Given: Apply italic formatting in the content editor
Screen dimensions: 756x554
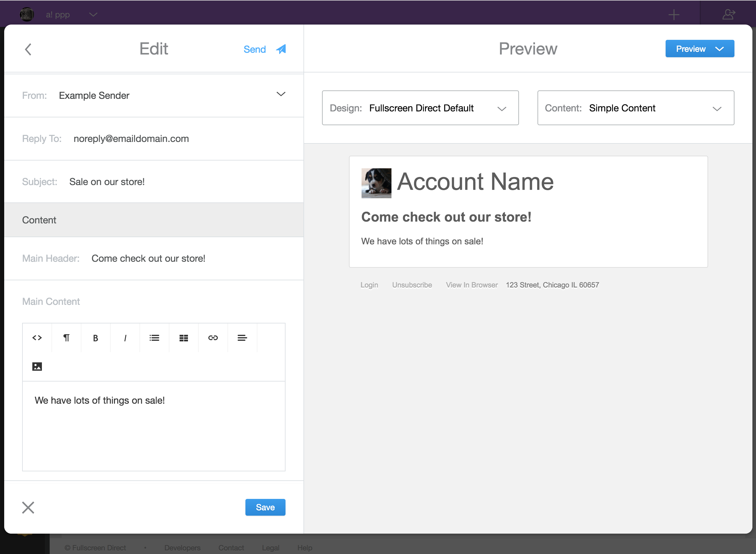Looking at the screenshot, I should click(125, 338).
